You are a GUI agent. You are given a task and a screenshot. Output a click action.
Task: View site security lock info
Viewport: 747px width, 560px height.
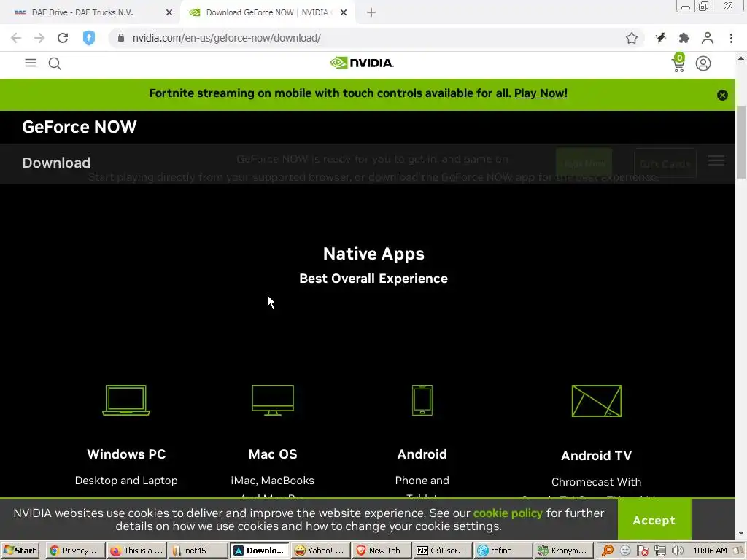121,38
